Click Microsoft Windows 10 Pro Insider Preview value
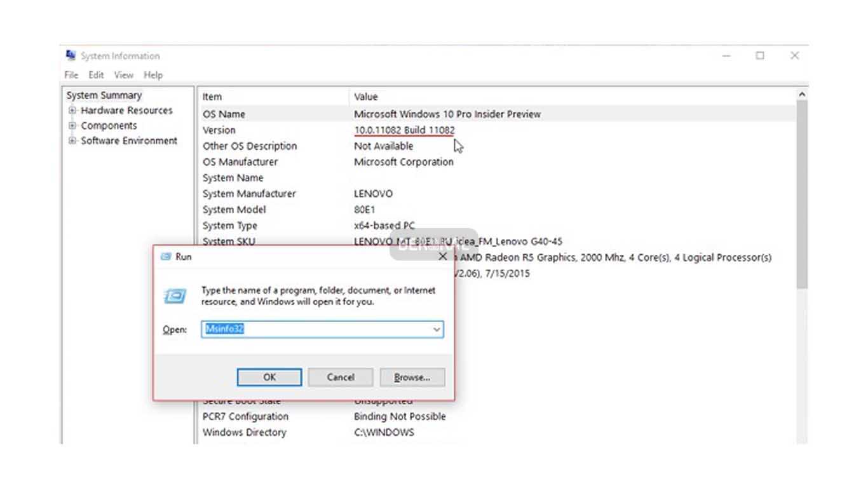Viewport: 868px width, 488px height. coord(447,114)
